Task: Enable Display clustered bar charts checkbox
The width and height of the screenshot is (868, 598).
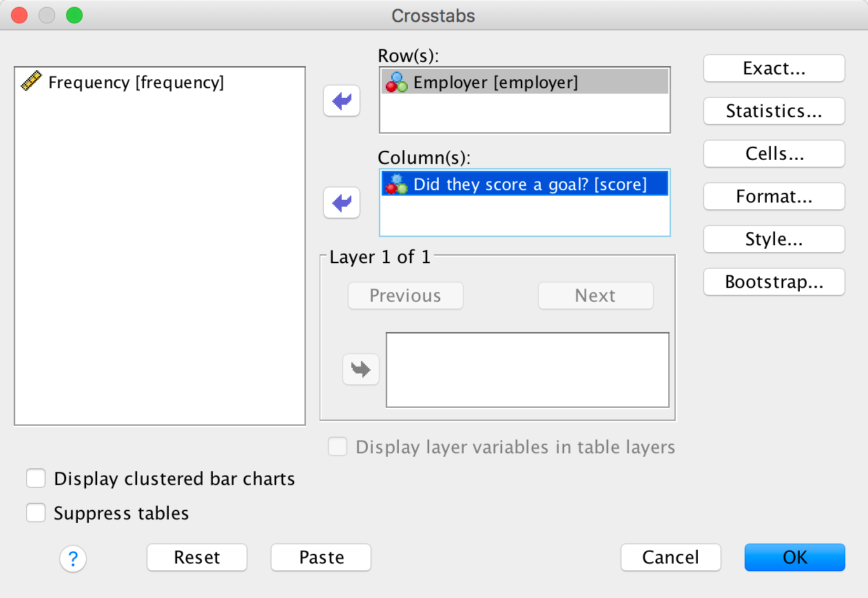Action: click(x=36, y=479)
